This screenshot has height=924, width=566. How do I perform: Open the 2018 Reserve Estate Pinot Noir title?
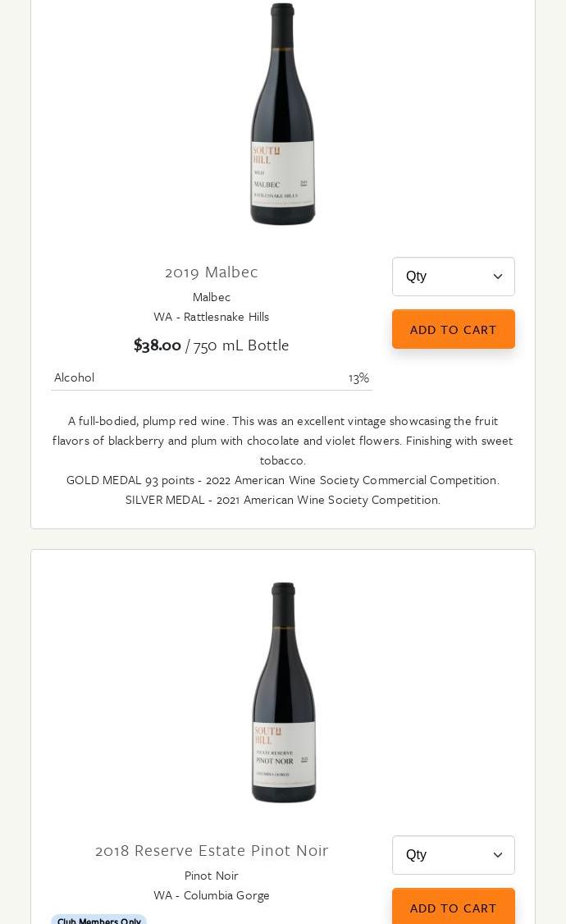point(212,850)
